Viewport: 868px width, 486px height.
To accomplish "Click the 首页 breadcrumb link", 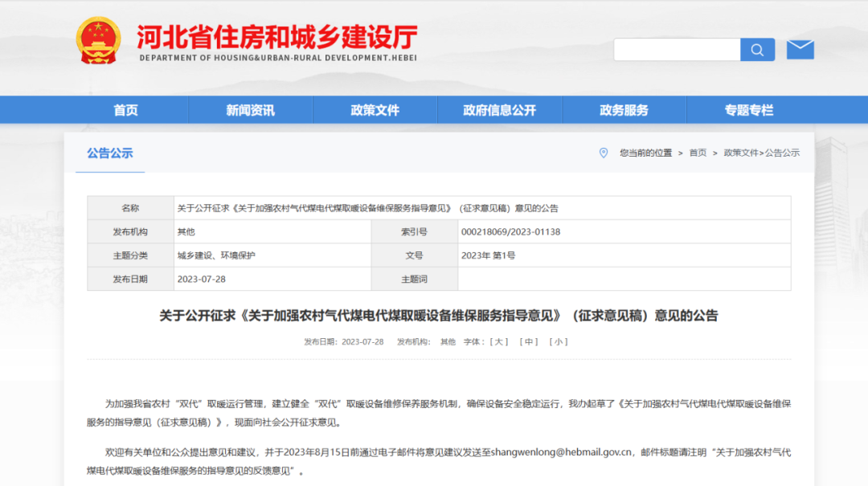I will point(698,153).
